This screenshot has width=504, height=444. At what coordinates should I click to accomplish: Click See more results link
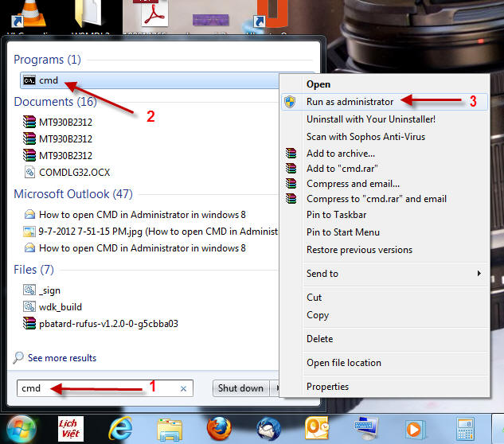point(62,358)
